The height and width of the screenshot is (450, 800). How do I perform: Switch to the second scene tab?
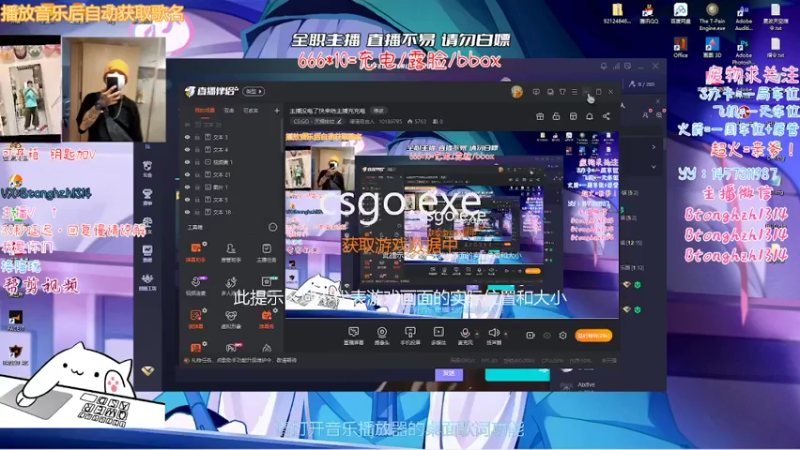point(229,111)
